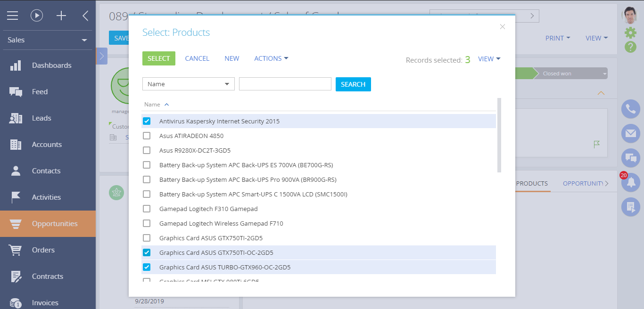Check Gamepad Logitech F310 checkbox
Viewport: 644px width, 309px height.
(147, 209)
